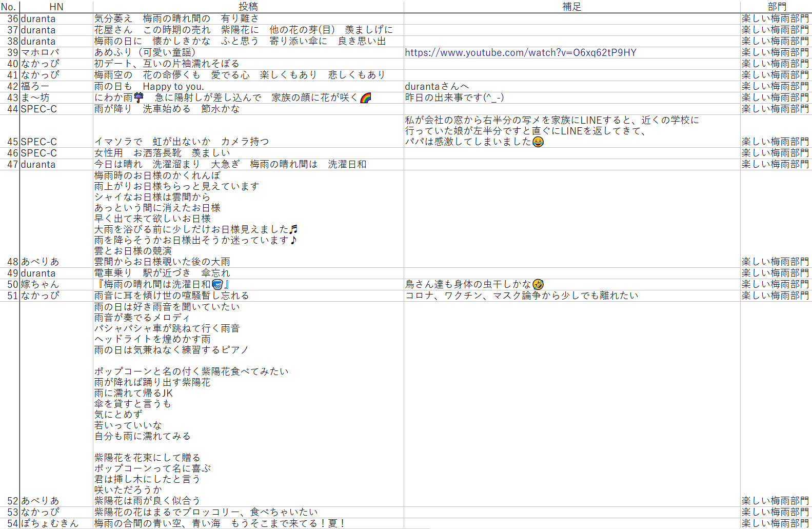The image size is (812, 529).
Task: Select "SPEC-C" in row 46
Action: (x=39, y=153)
